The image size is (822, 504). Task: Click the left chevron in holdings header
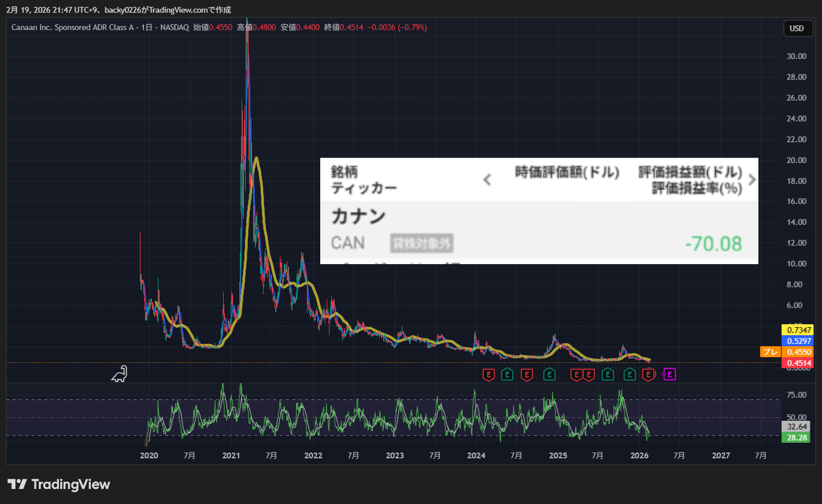click(x=487, y=180)
